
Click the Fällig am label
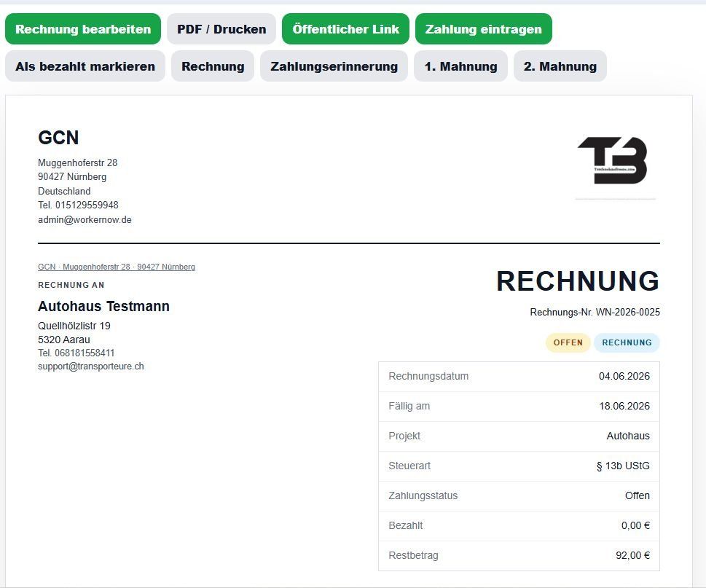(409, 406)
